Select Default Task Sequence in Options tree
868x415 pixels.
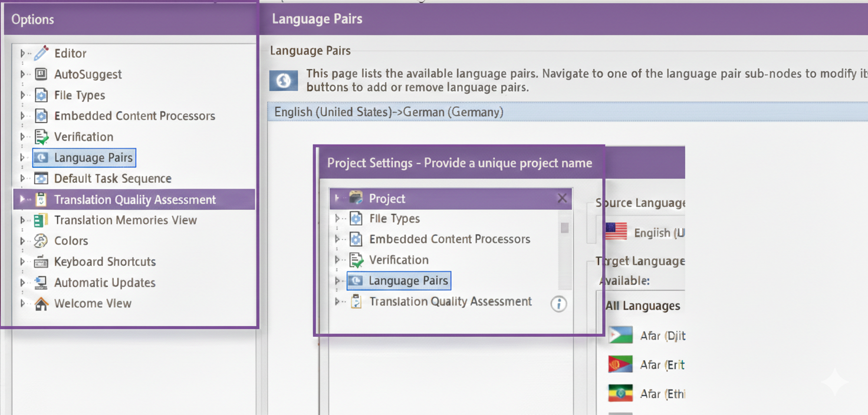(x=112, y=179)
